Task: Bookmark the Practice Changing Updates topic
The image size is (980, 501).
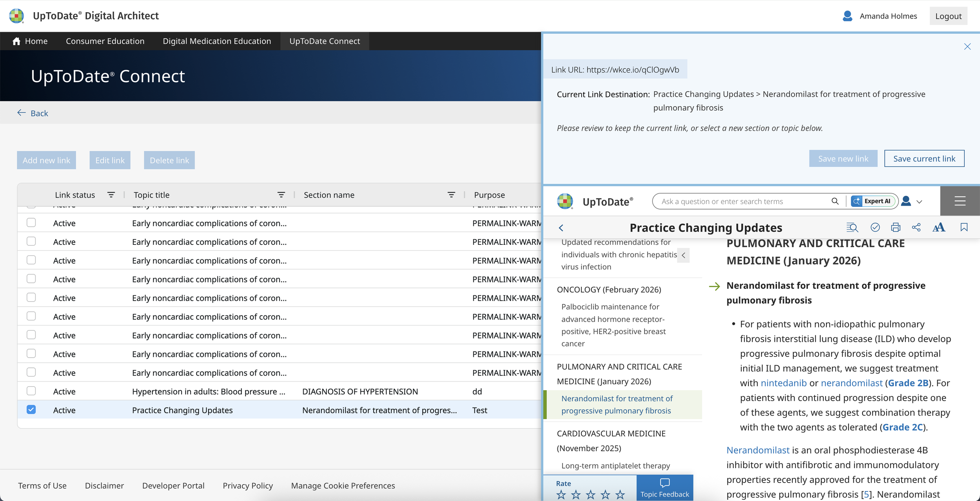Action: pos(964,227)
